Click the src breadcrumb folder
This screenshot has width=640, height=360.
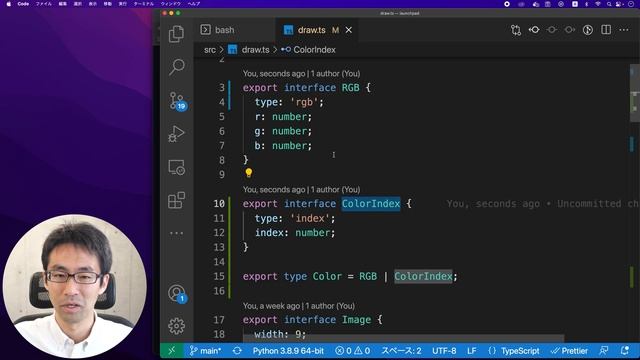(210, 50)
